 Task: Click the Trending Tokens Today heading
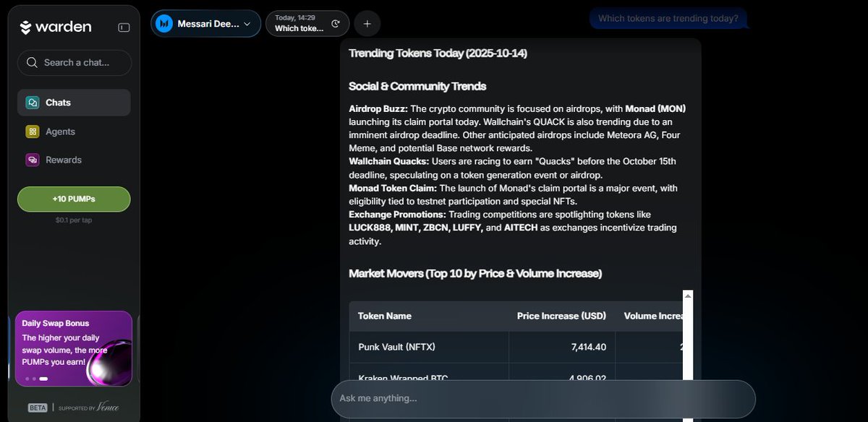point(438,53)
